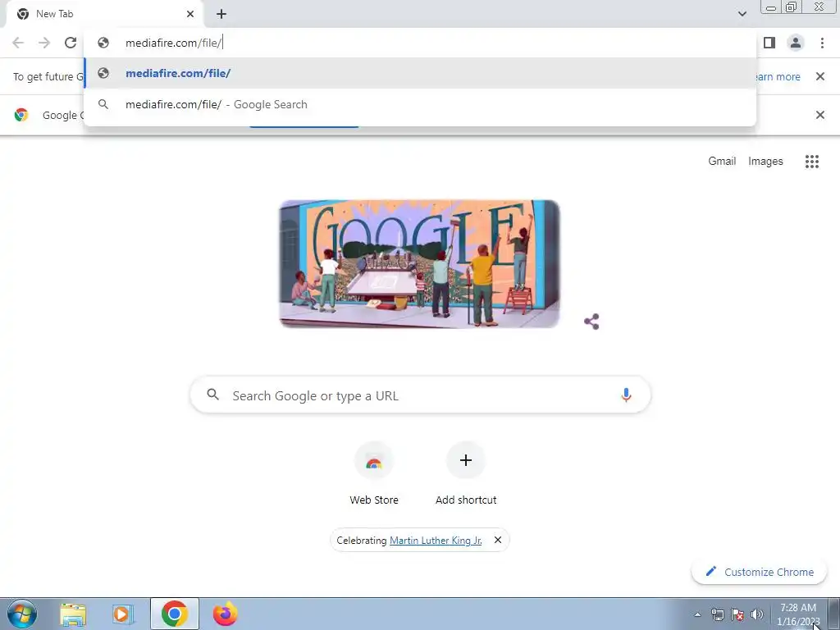840x630 pixels.
Task: Click the Add shortcut button
Action: click(x=466, y=474)
